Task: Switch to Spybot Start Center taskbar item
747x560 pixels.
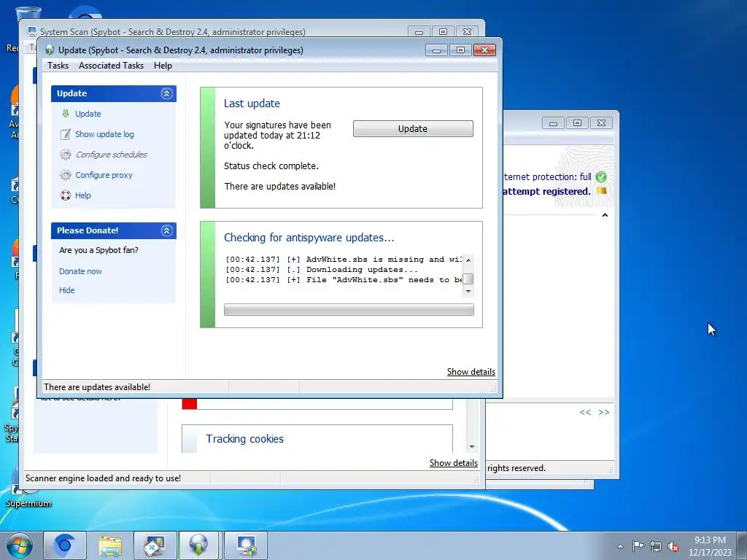Action: click(155, 545)
